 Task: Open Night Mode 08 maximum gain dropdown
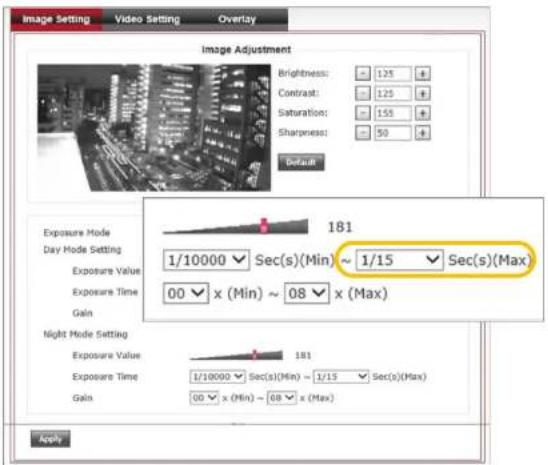click(282, 398)
